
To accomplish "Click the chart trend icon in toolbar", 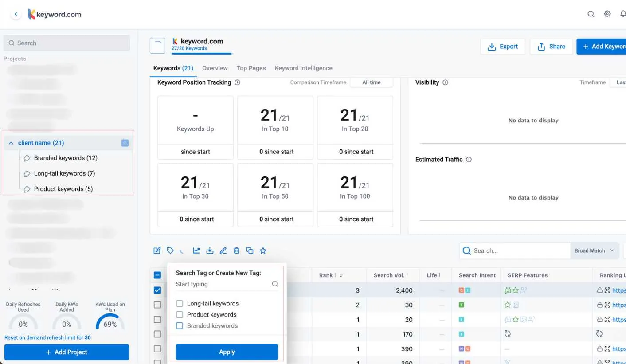I will click(x=196, y=250).
